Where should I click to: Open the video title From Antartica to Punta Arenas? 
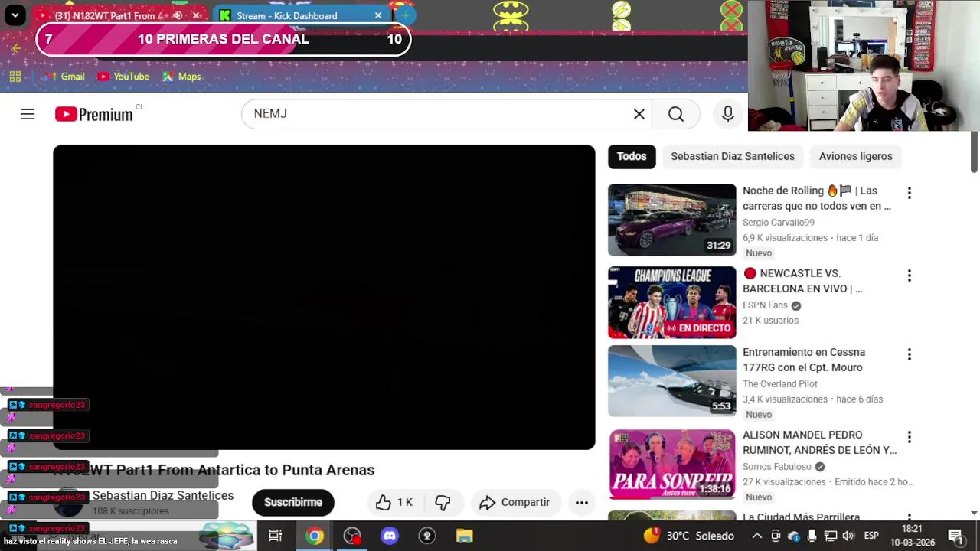coord(214,470)
